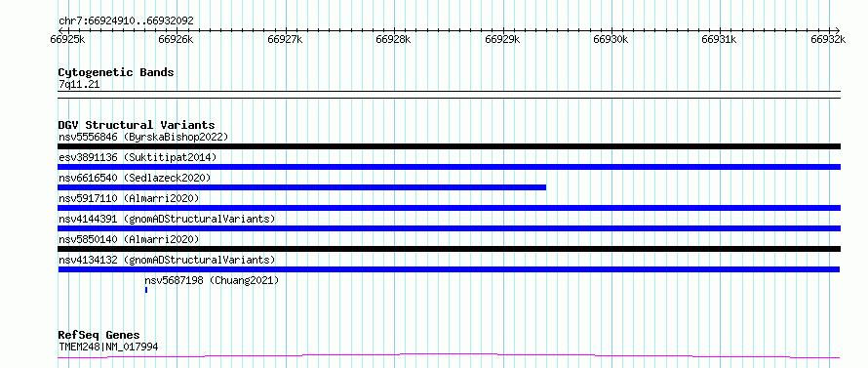Open the TMEM248|NM_017994 gene label

point(108,347)
